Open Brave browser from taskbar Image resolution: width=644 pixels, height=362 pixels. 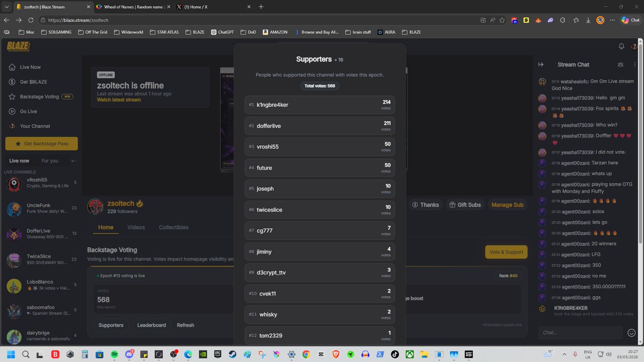335,354
